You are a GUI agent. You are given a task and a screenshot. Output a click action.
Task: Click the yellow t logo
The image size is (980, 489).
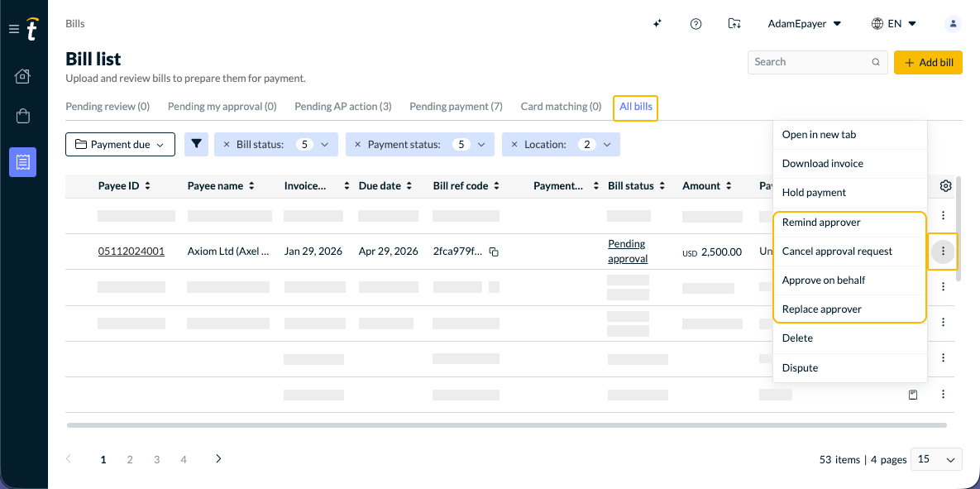coord(32,29)
